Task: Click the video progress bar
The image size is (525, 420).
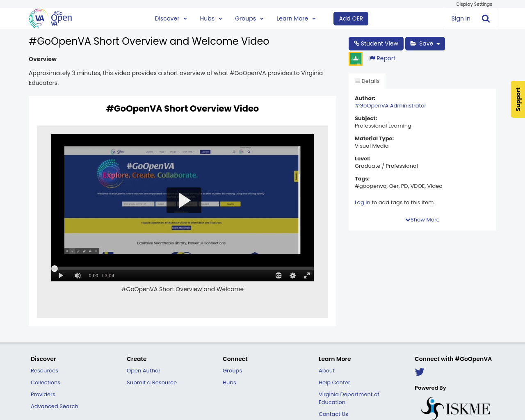Action: point(183,268)
